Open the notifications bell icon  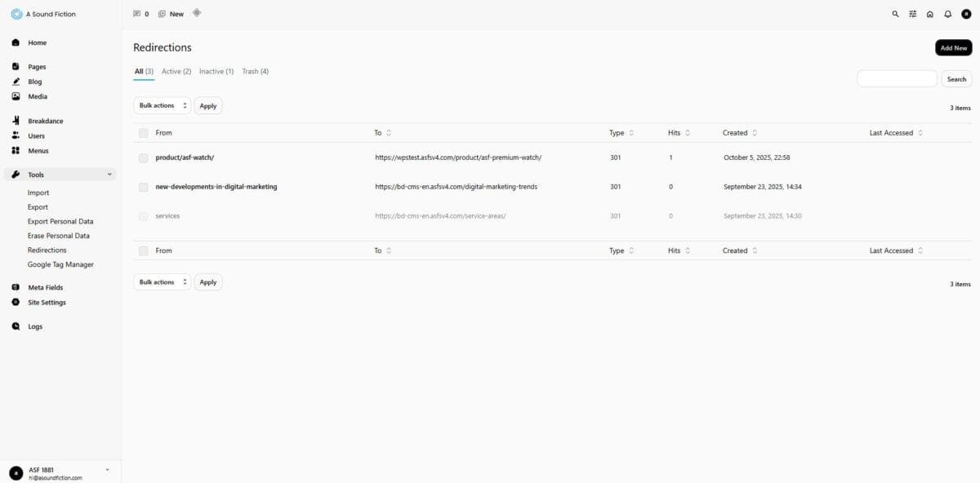click(x=948, y=14)
